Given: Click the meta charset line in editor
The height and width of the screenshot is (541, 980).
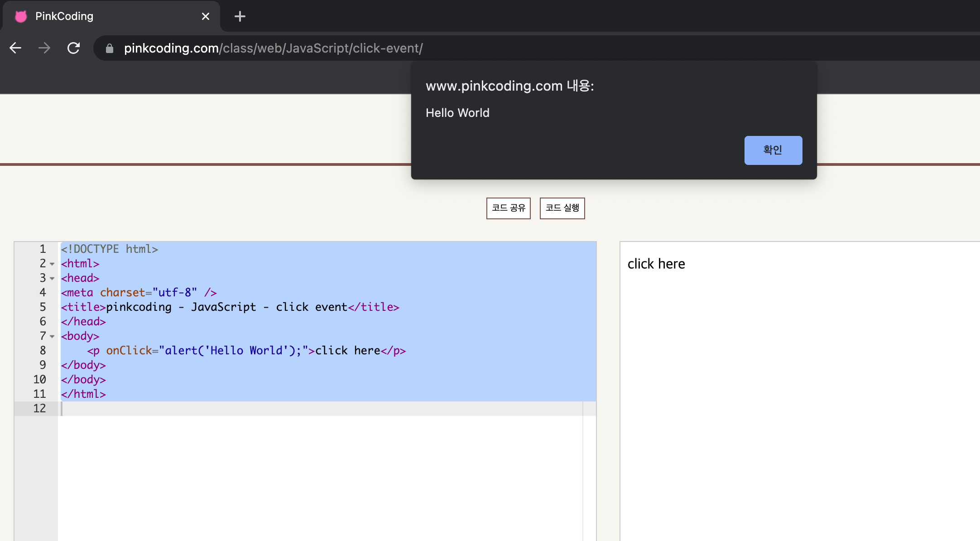Looking at the screenshot, I should 139,293.
